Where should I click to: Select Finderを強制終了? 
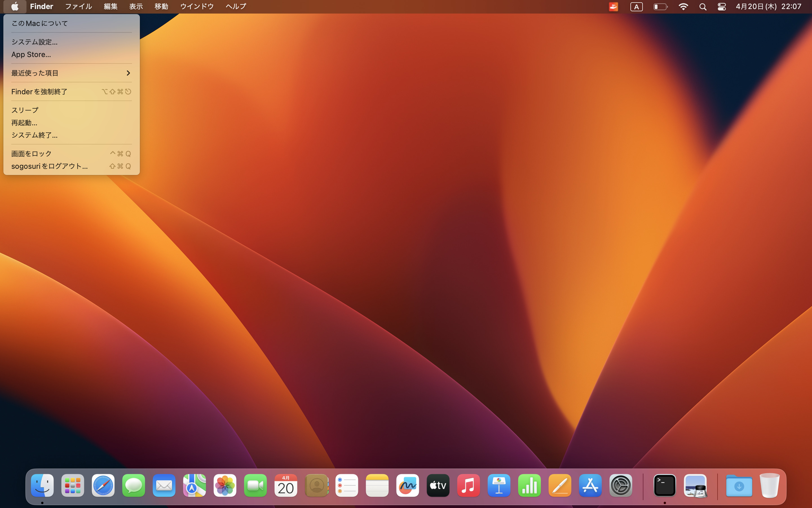coord(71,92)
